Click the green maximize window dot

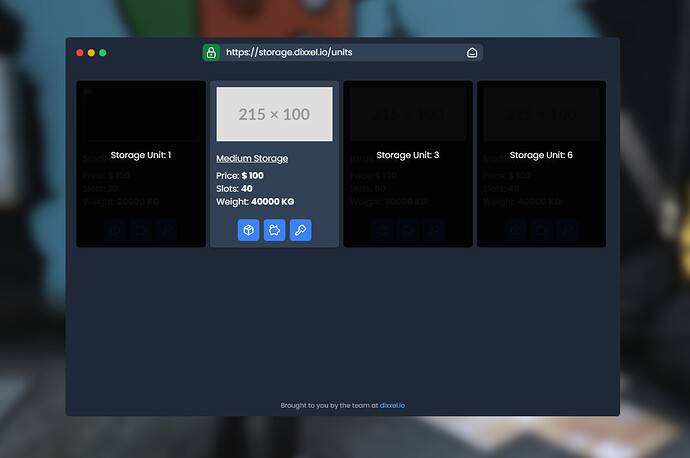103,53
